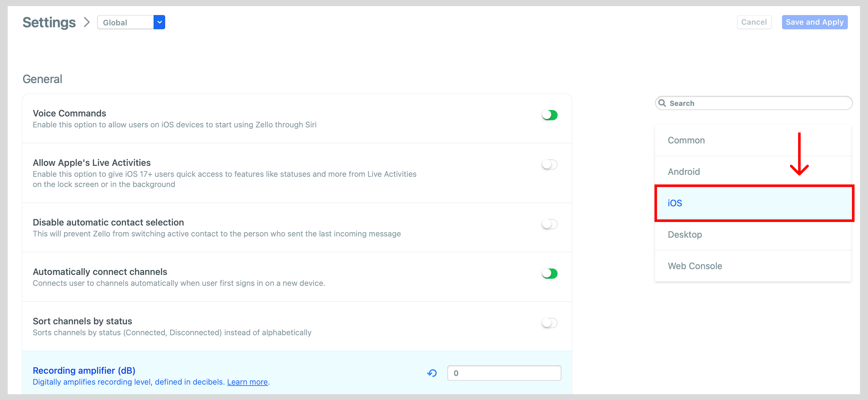Image resolution: width=868 pixels, height=400 pixels.
Task: Click the Voice Commands setting title
Action: tap(69, 113)
